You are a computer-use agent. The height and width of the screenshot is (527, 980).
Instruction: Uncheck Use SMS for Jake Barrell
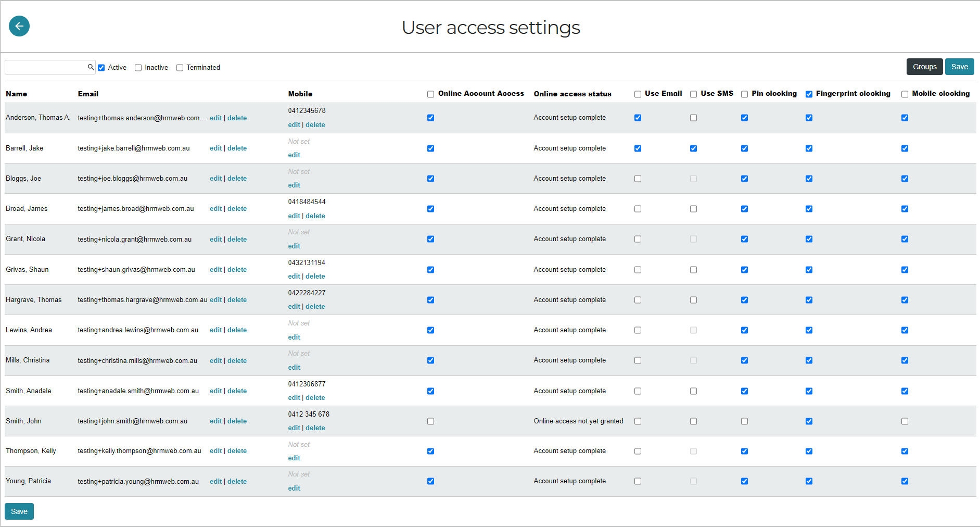[x=693, y=148]
